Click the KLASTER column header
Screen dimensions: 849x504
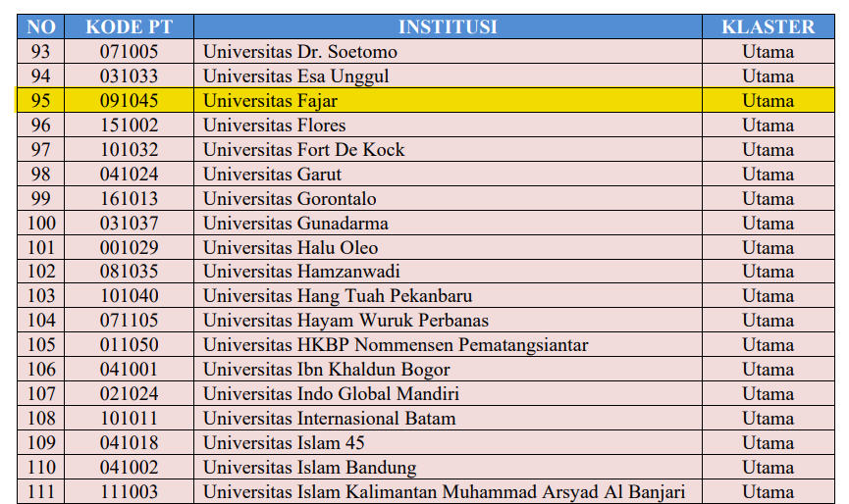[x=768, y=26]
